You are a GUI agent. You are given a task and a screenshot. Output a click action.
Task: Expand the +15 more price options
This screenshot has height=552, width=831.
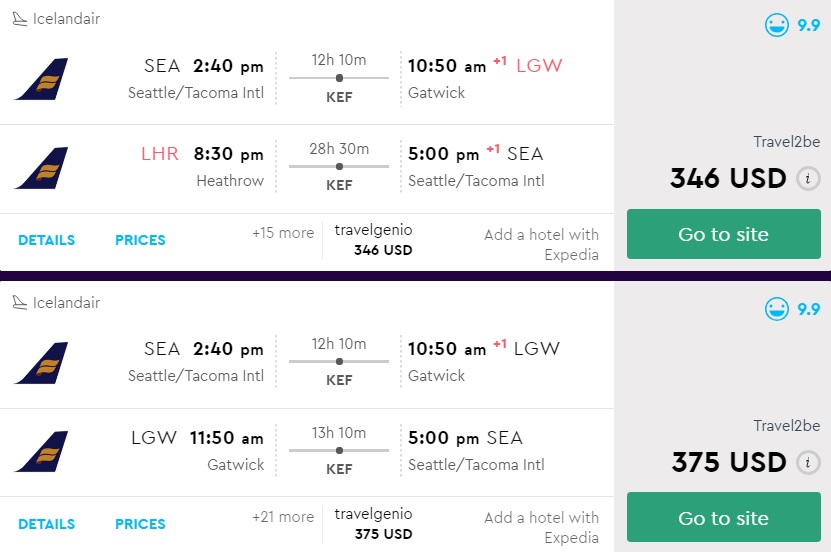click(x=283, y=232)
